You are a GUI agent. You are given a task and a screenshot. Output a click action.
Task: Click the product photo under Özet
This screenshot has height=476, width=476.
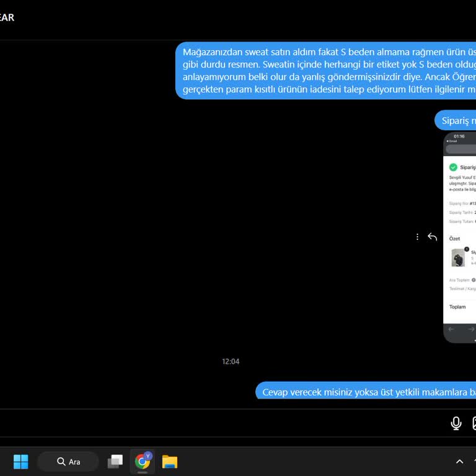point(459,257)
